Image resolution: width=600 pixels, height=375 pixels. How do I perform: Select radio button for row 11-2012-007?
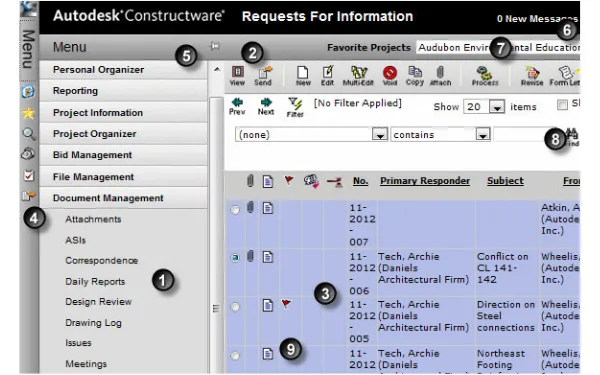[235, 210]
